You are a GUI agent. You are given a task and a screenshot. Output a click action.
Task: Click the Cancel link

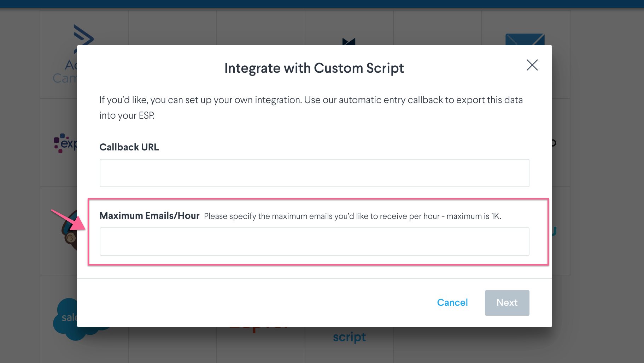pos(452,303)
